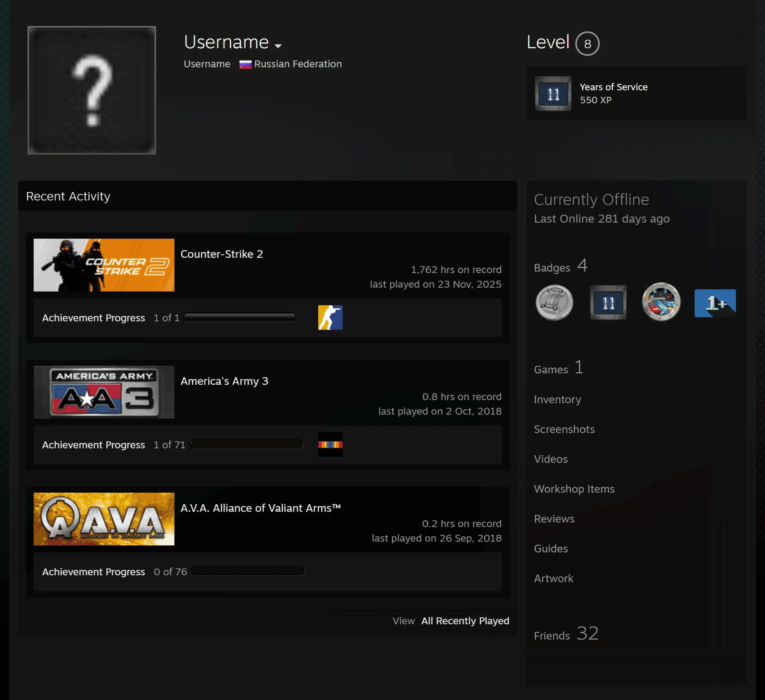Click the blue 1+ game collector badge
This screenshot has height=700, width=765.
point(715,303)
